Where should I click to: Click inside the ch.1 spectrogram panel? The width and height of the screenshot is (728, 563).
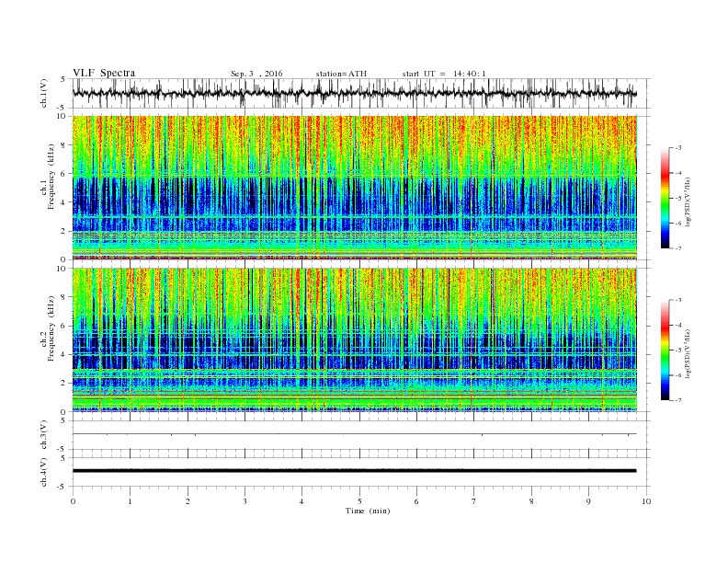[x=355, y=188]
